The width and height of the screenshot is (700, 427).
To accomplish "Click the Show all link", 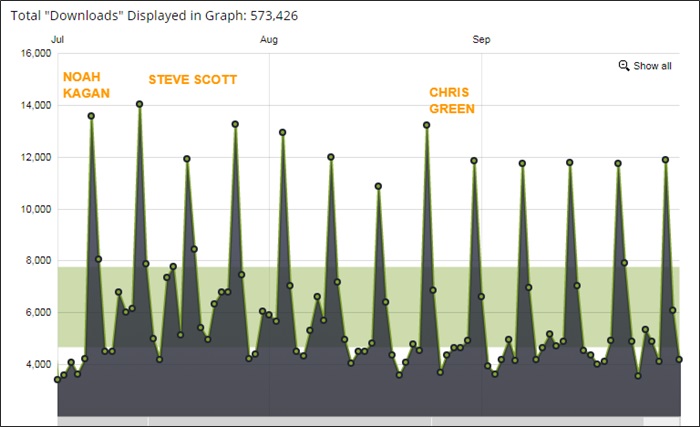I will click(652, 66).
